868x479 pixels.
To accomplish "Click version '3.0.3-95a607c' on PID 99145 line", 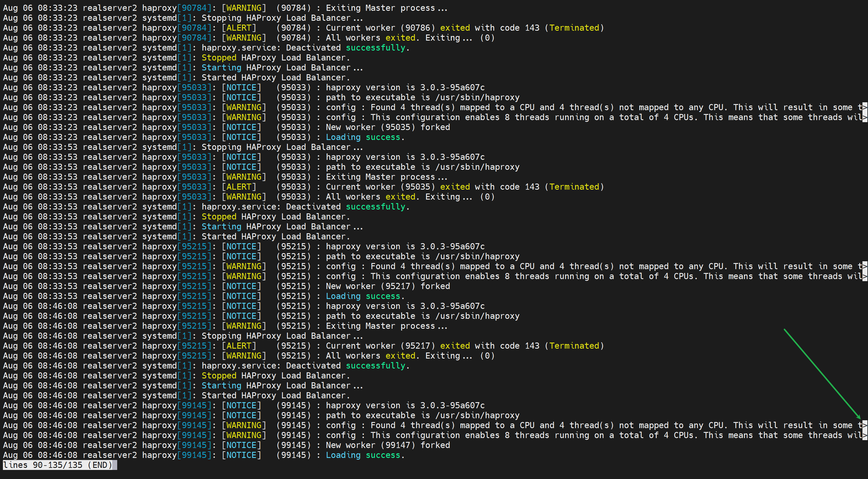I will tap(452, 406).
